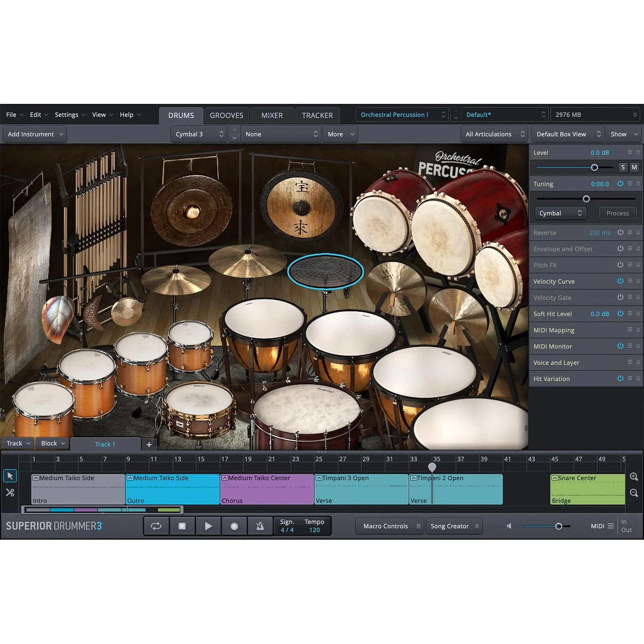This screenshot has width=644, height=644.
Task: Open the Track menu button
Action: click(18, 443)
